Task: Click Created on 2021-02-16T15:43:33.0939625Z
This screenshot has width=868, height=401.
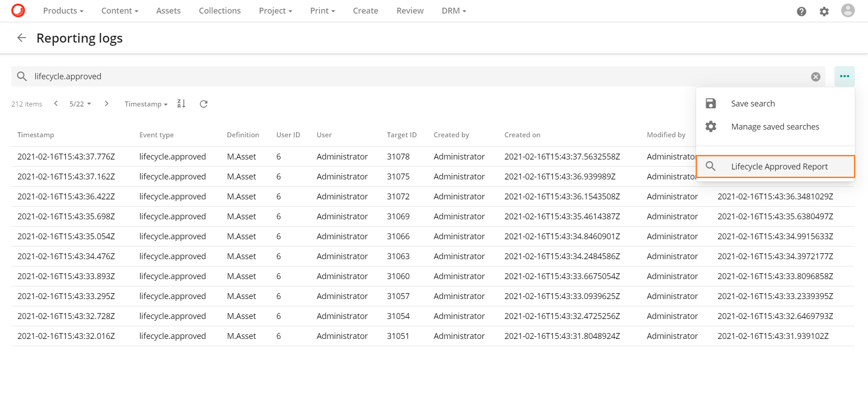Action: click(x=562, y=296)
